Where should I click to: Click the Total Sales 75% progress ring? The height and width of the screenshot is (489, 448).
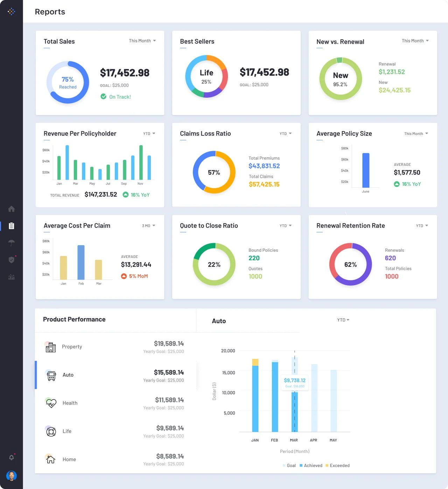pyautogui.click(x=68, y=83)
